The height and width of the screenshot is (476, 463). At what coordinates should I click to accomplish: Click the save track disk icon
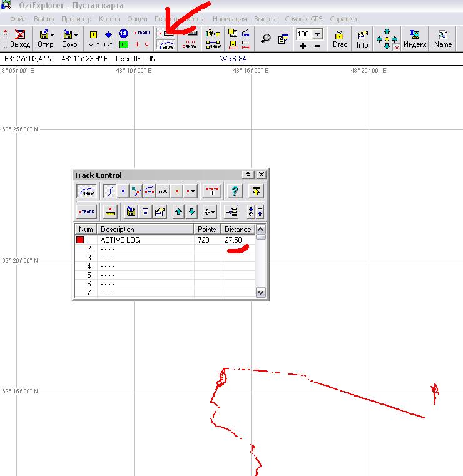131,211
